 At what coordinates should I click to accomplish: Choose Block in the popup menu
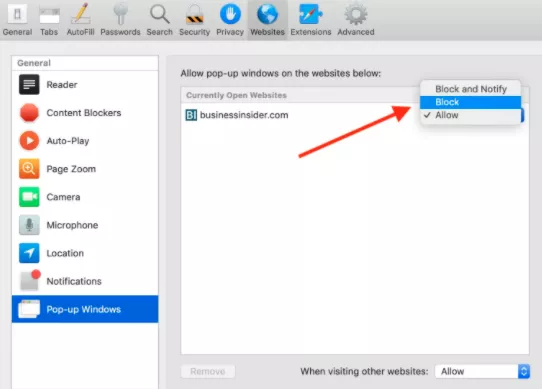pos(470,102)
